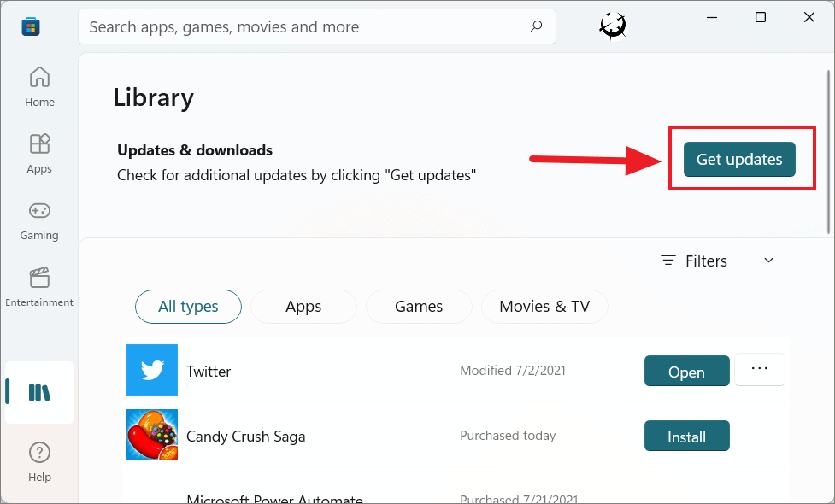The height and width of the screenshot is (504, 835).
Task: Select Home in the Store sidebar
Action: pos(39,85)
